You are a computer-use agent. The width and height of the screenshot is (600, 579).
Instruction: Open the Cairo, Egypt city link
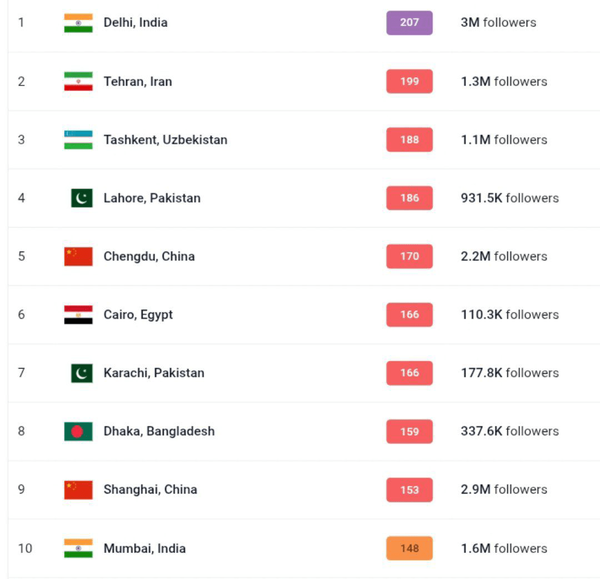pyautogui.click(x=138, y=314)
